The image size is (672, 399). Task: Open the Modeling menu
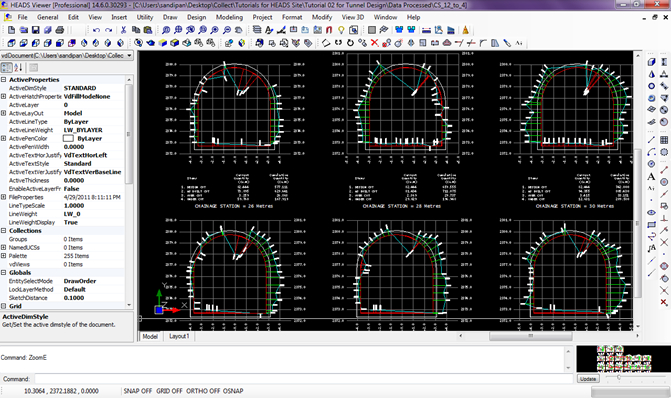[229, 17]
